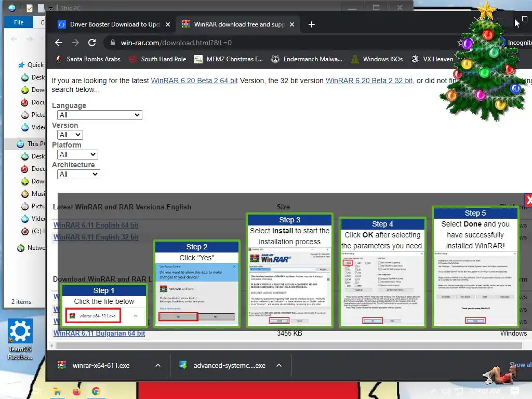The image size is (532, 399).
Task: Open the South Hard Pole bookmark
Action: click(157, 59)
